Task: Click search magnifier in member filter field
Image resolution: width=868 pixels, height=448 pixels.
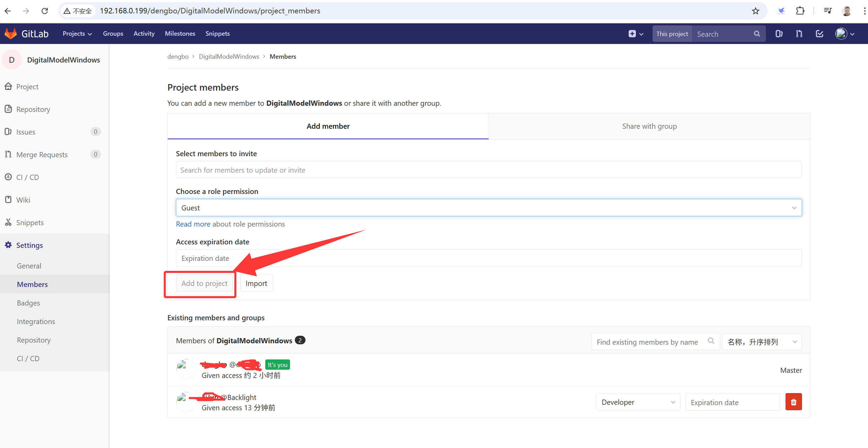Action: [711, 341]
